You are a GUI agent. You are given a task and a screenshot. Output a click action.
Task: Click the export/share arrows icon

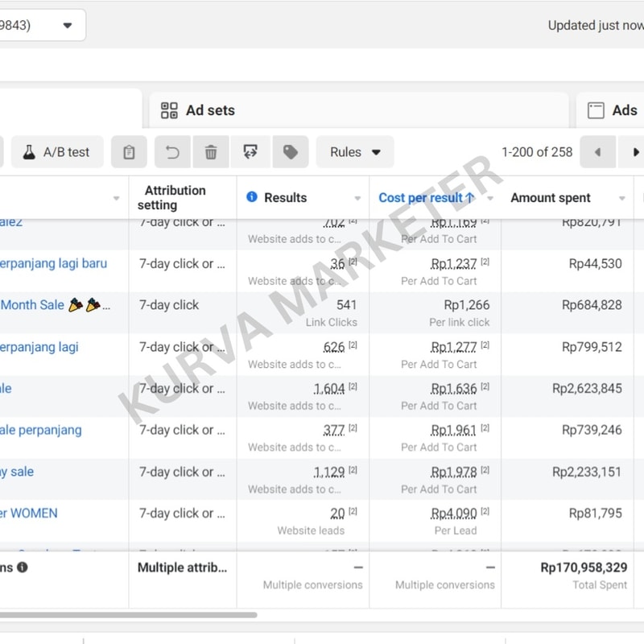click(x=250, y=152)
